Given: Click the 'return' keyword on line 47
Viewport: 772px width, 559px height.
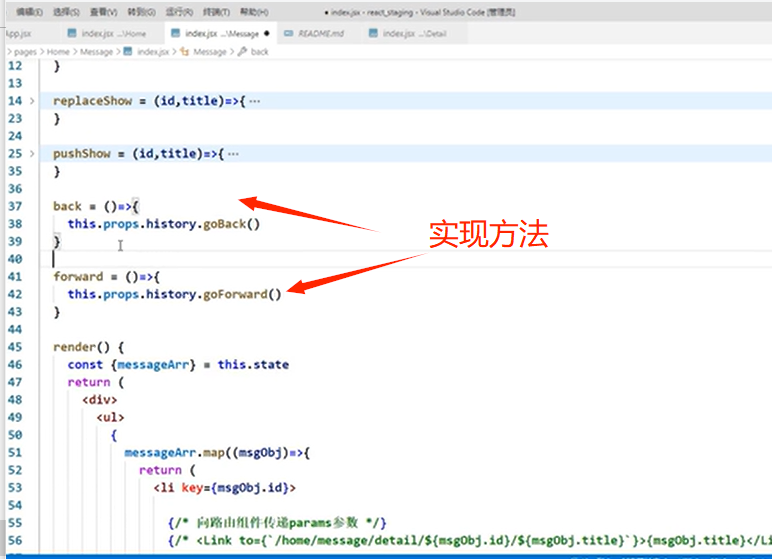Looking at the screenshot, I should 89,382.
